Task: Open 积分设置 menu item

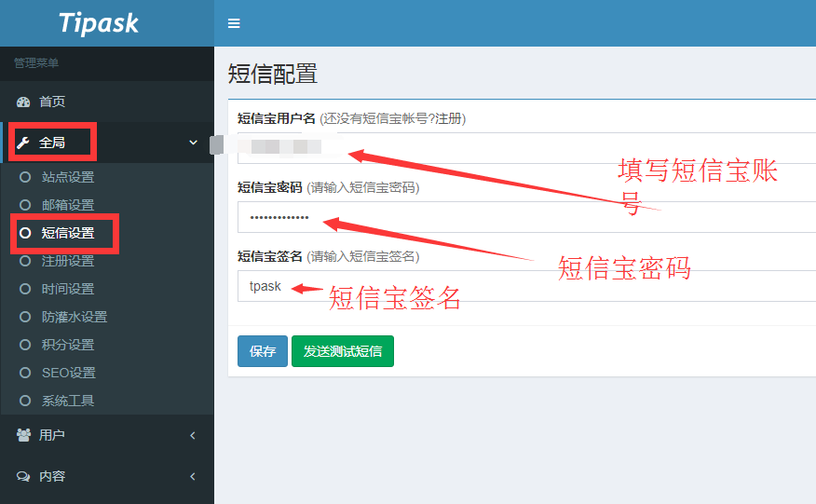Action: [68, 345]
